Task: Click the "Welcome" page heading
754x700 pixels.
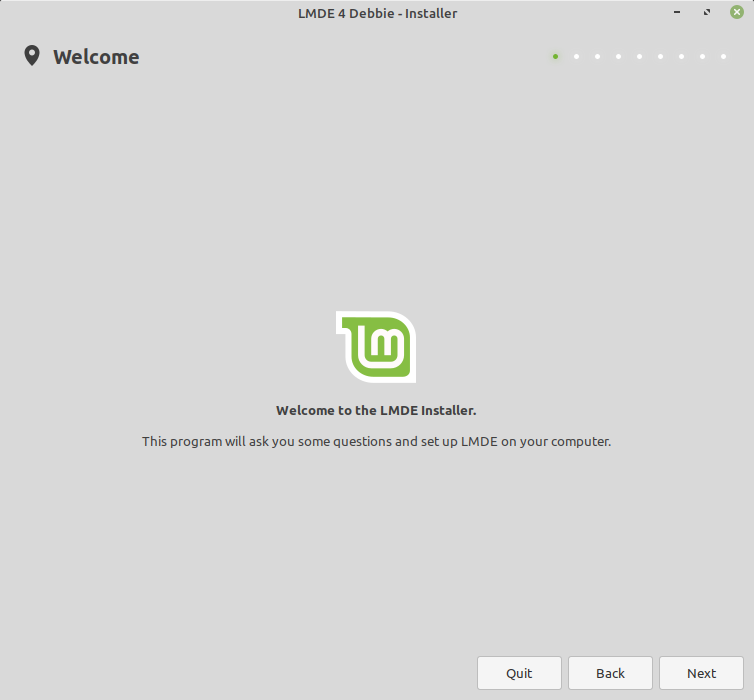Action: click(96, 57)
